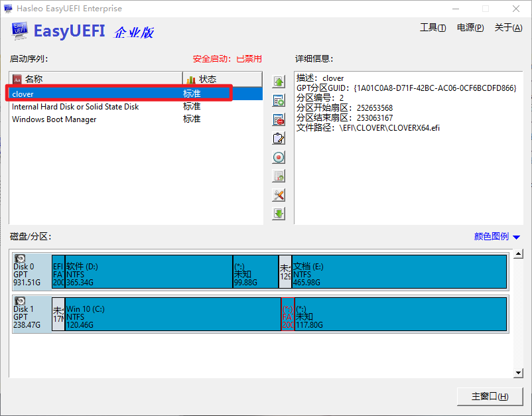Click the edit boot entry icon

(x=279, y=139)
